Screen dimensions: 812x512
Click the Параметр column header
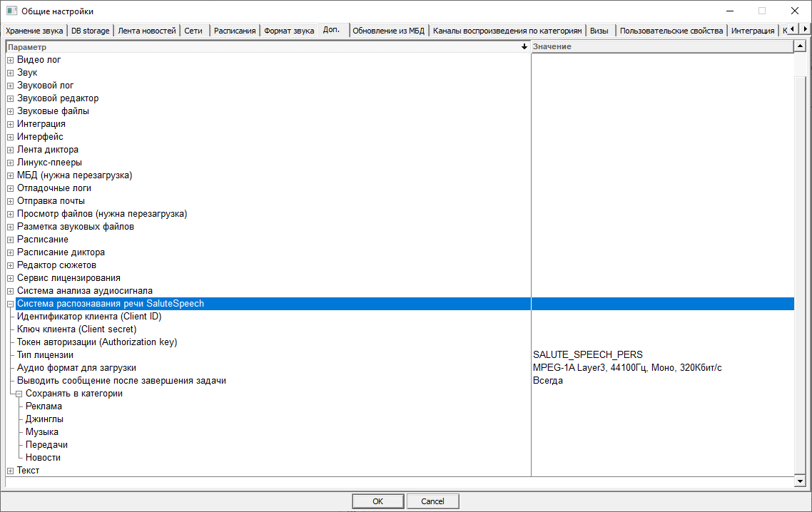tap(264, 46)
